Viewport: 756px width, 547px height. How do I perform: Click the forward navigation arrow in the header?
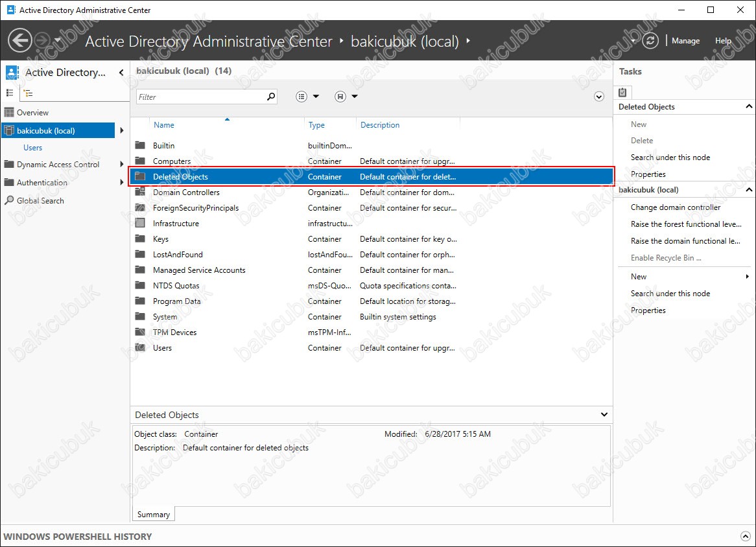pos(43,40)
